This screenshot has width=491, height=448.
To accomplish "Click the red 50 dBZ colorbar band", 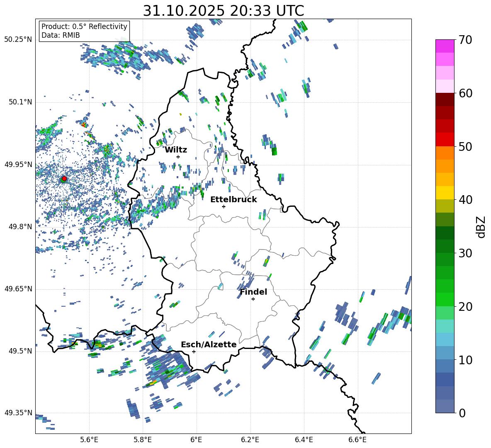I will pos(445,140).
